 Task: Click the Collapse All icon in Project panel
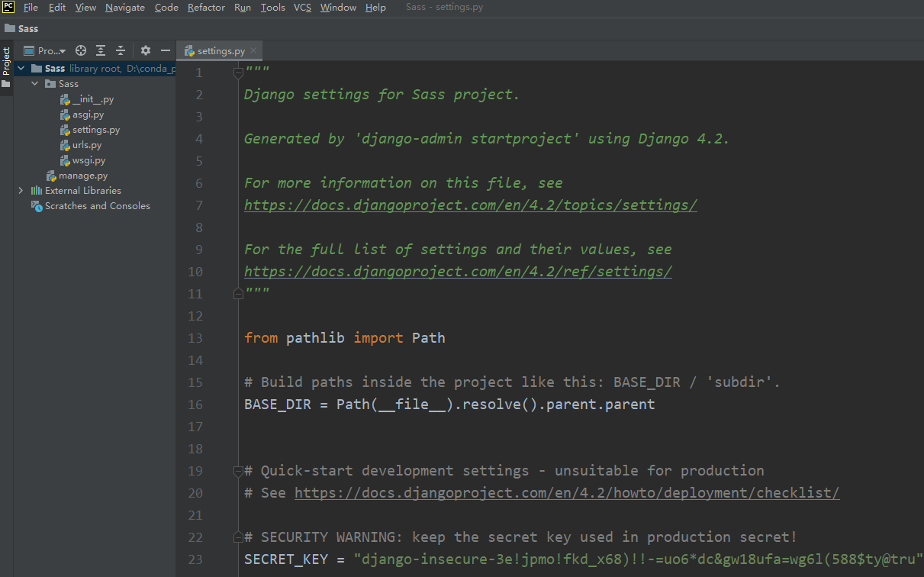tap(121, 50)
